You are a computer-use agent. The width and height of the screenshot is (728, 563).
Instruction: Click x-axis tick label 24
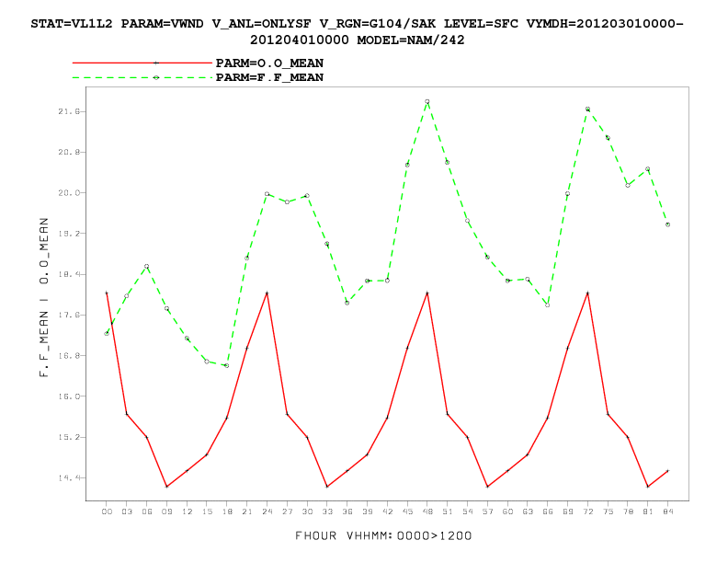click(267, 511)
